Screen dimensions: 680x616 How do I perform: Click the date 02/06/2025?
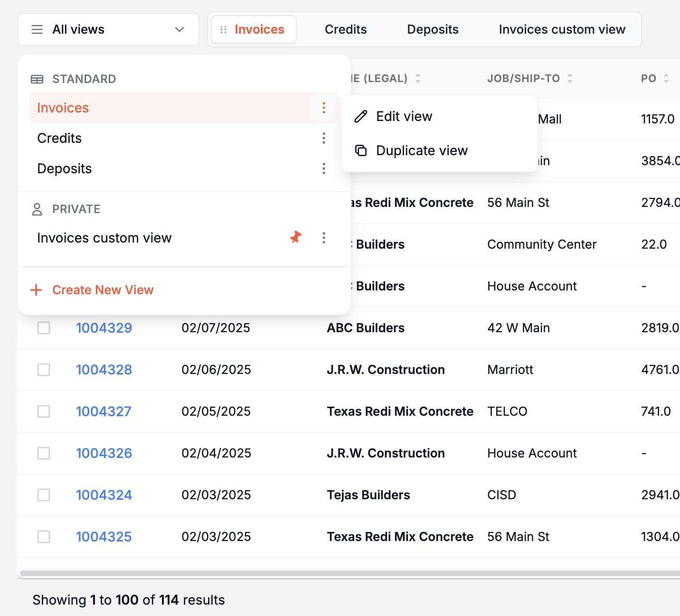point(216,370)
